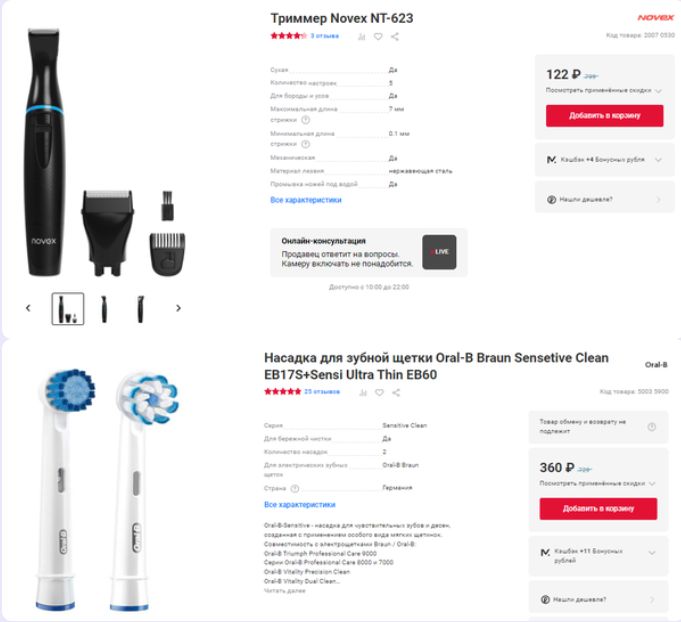Open the 3 reviews link for trimmer
Screen dimensions: 681x622
[x=324, y=36]
